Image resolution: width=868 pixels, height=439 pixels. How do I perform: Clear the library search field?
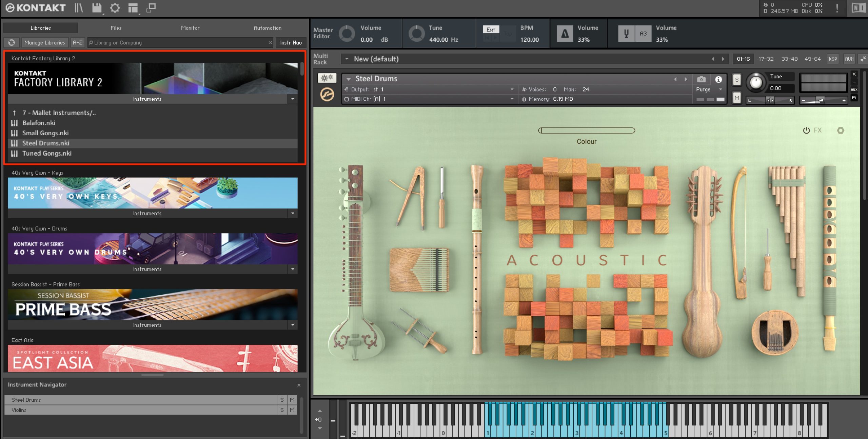coord(270,42)
